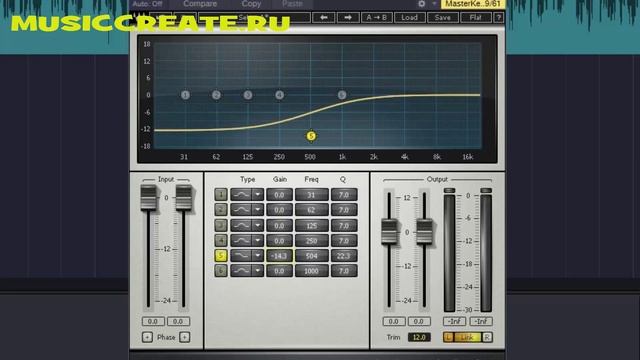Click band 3 filter type shape icon
Screen dimensions: 640x360
click(x=241, y=225)
